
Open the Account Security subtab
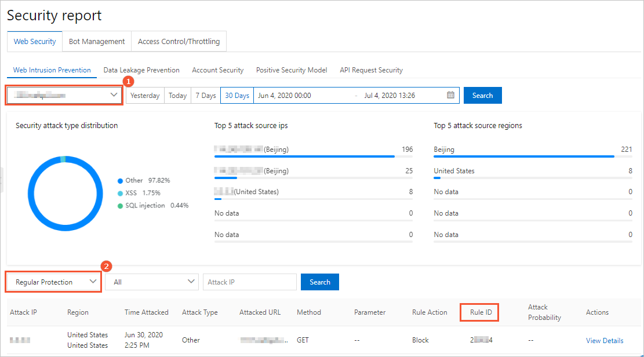pyautogui.click(x=218, y=70)
